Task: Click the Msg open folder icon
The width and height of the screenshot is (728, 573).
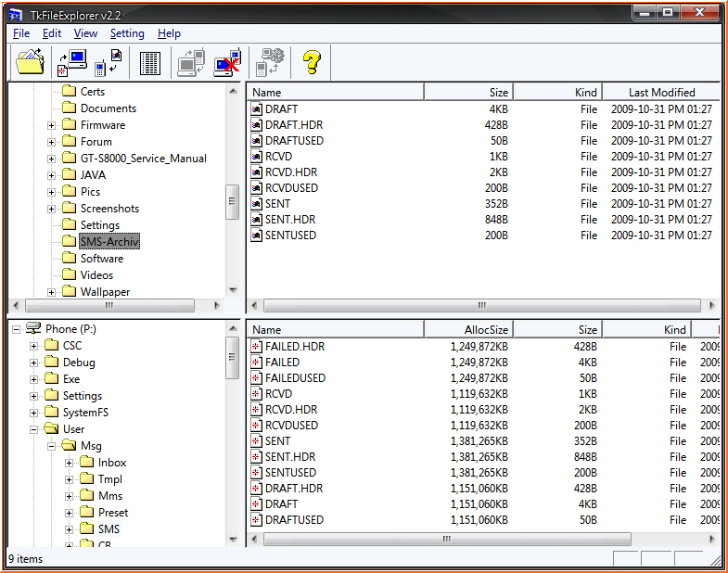Action: click(70, 445)
